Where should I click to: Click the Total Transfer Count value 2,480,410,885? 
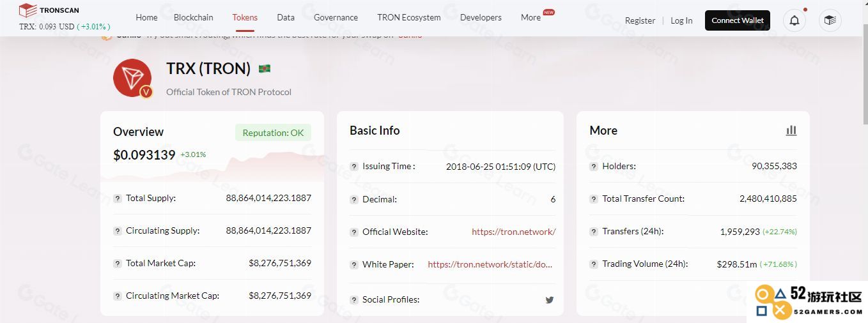click(768, 199)
